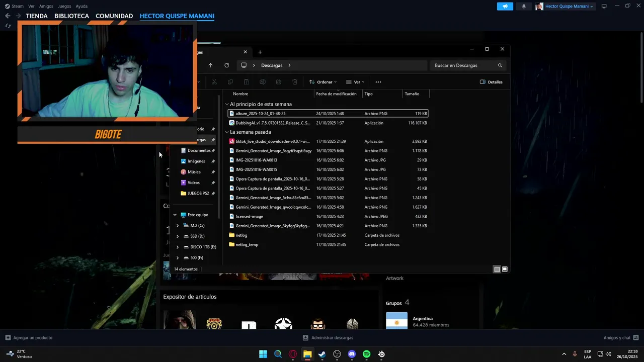Click the Paste clipboard icon in Explorer toolbar
644x362 pixels.
click(247, 82)
